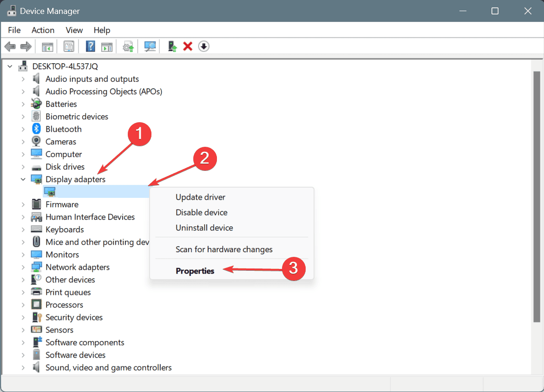This screenshot has width=544, height=392.
Task: Minimize the Device Manager window
Action: pyautogui.click(x=463, y=11)
